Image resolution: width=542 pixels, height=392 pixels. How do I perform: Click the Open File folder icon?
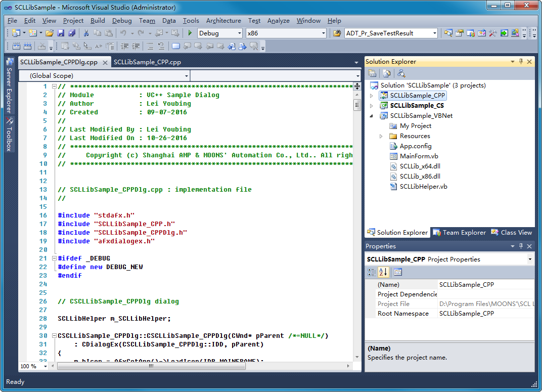tap(50, 33)
